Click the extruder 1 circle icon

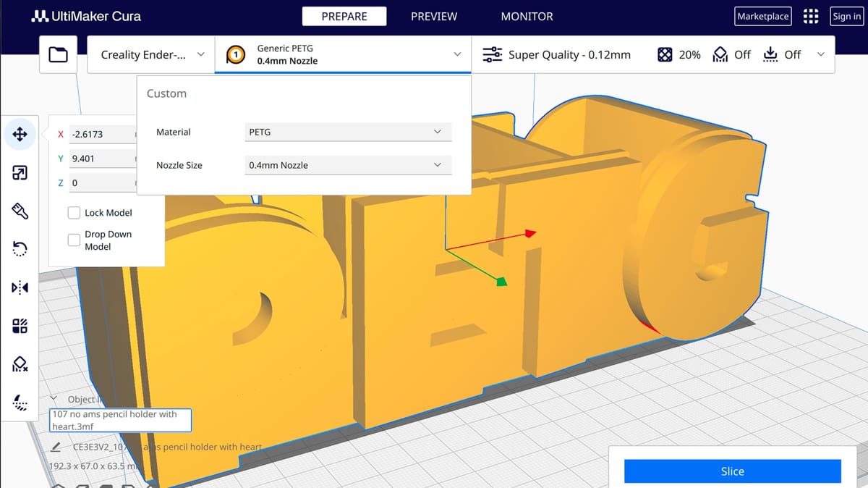235,54
